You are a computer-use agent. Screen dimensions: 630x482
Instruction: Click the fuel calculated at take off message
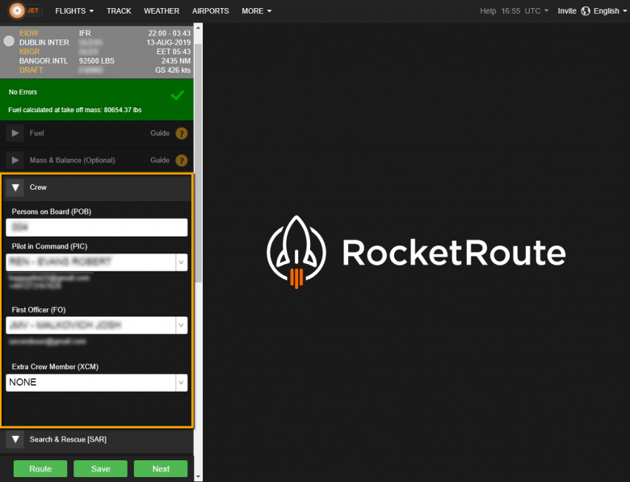click(75, 110)
